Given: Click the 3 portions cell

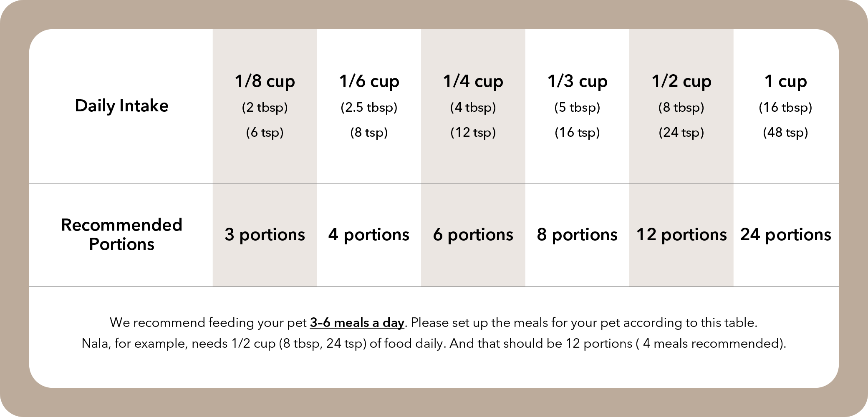Looking at the screenshot, I should 265,235.
